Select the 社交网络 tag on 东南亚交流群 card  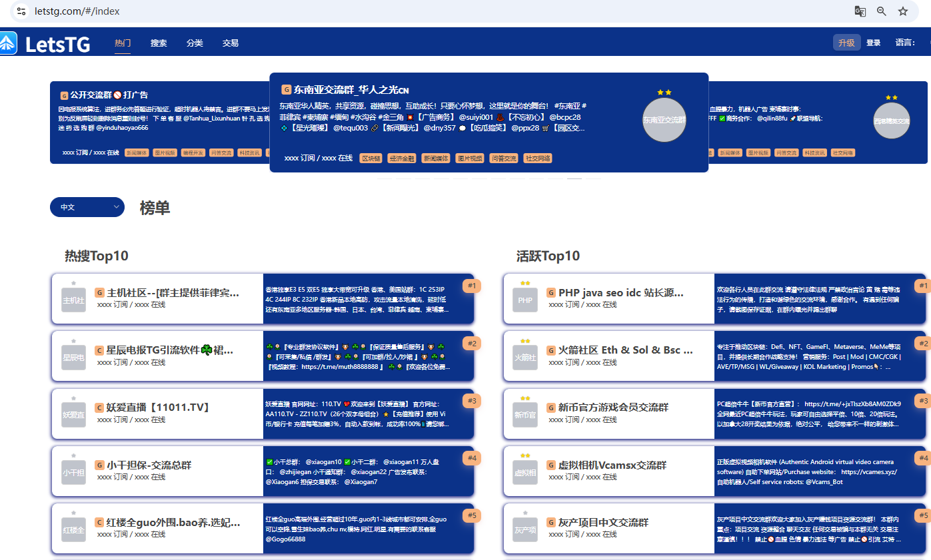click(538, 158)
